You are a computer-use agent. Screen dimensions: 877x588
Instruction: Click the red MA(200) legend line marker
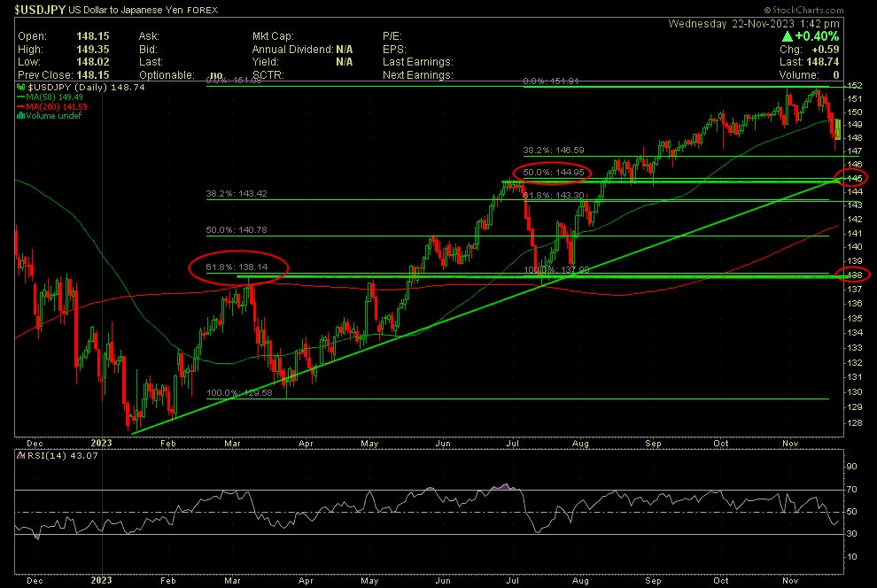pyautogui.click(x=20, y=107)
